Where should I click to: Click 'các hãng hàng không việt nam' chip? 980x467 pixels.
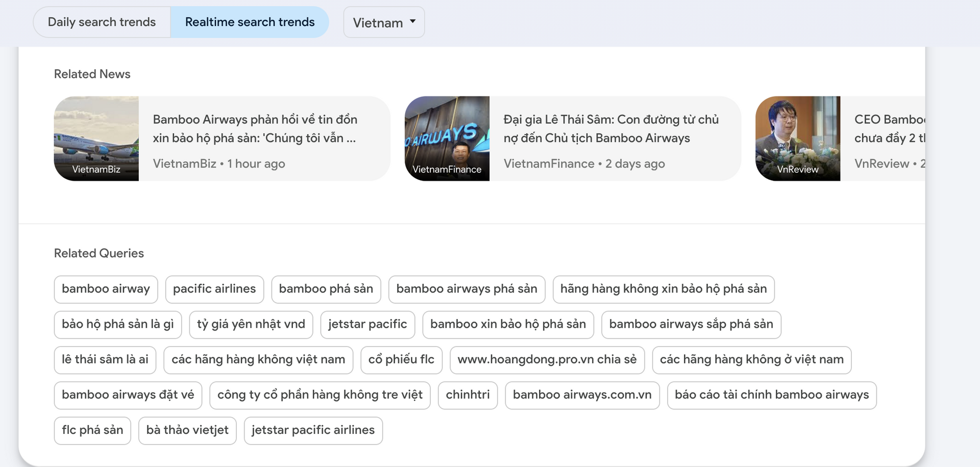point(258,360)
